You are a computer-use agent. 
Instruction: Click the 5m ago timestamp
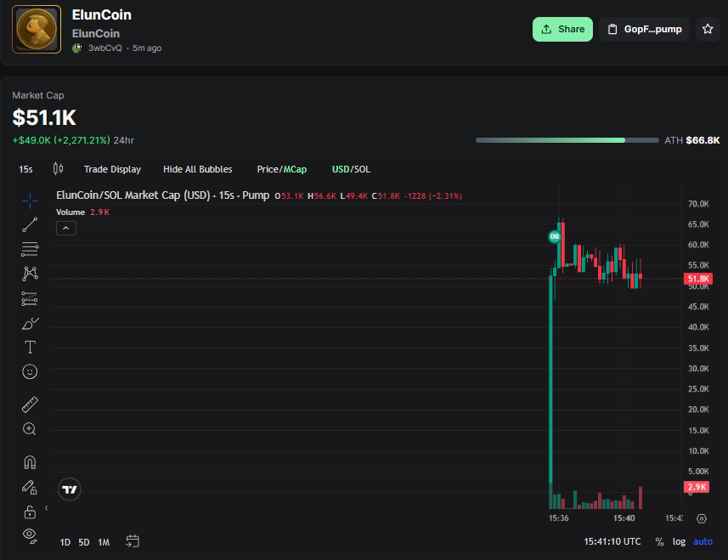(147, 48)
